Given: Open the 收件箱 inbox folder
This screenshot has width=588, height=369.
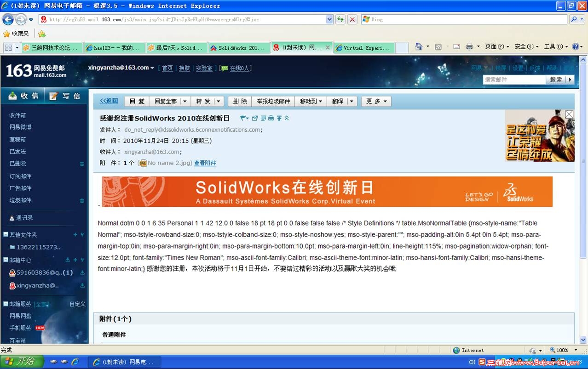Looking at the screenshot, I should click(x=17, y=115).
